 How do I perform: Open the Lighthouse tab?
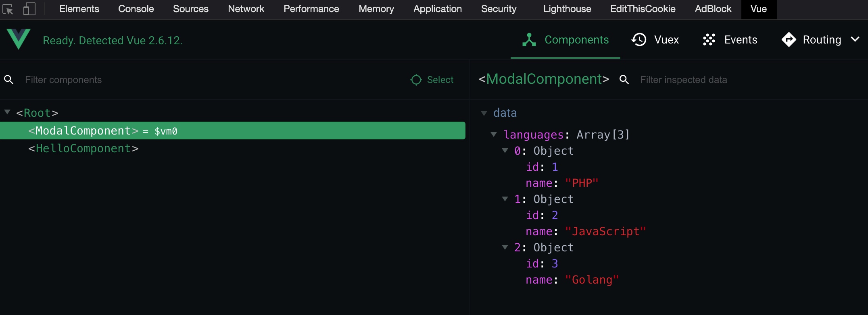567,9
